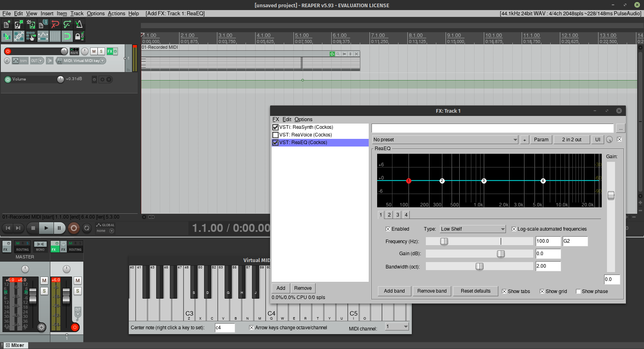Toggle the locking padlock icon
Image resolution: width=644 pixels, height=349 pixels.
pyautogui.click(x=79, y=36)
